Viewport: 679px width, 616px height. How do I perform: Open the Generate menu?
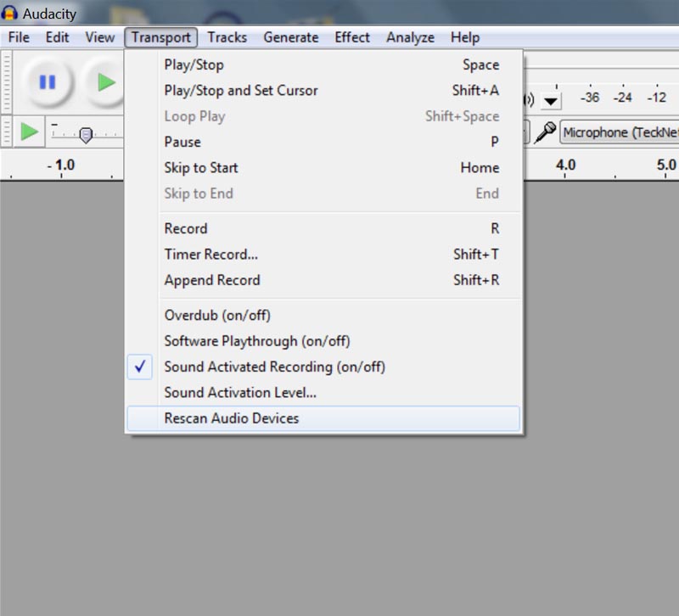(x=290, y=37)
